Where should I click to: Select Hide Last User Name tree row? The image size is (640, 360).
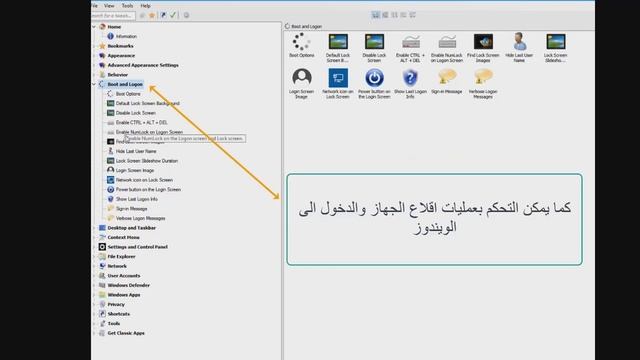(x=136, y=151)
